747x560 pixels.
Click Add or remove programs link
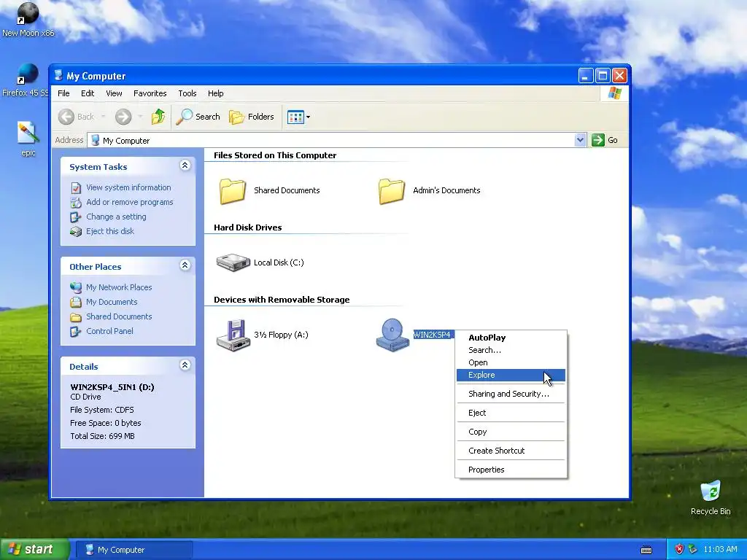(x=130, y=202)
